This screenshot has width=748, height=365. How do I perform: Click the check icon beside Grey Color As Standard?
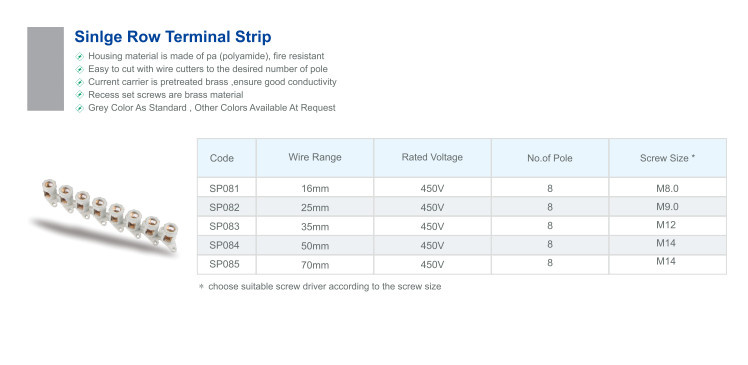coord(80,108)
